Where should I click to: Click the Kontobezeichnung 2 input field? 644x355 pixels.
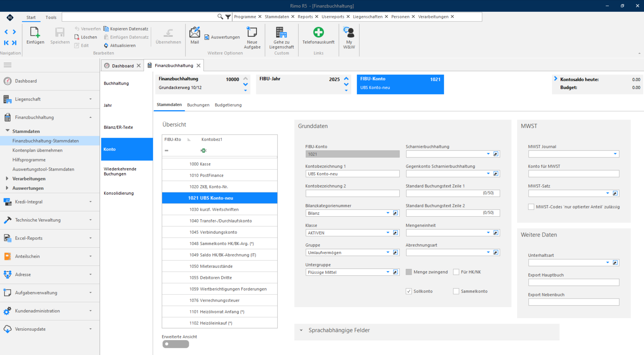click(353, 193)
